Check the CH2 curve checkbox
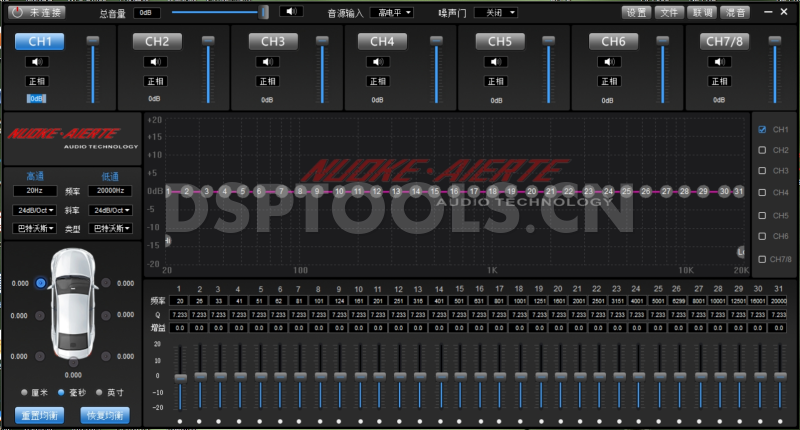Screen dimensions: 800x430 (x=762, y=150)
